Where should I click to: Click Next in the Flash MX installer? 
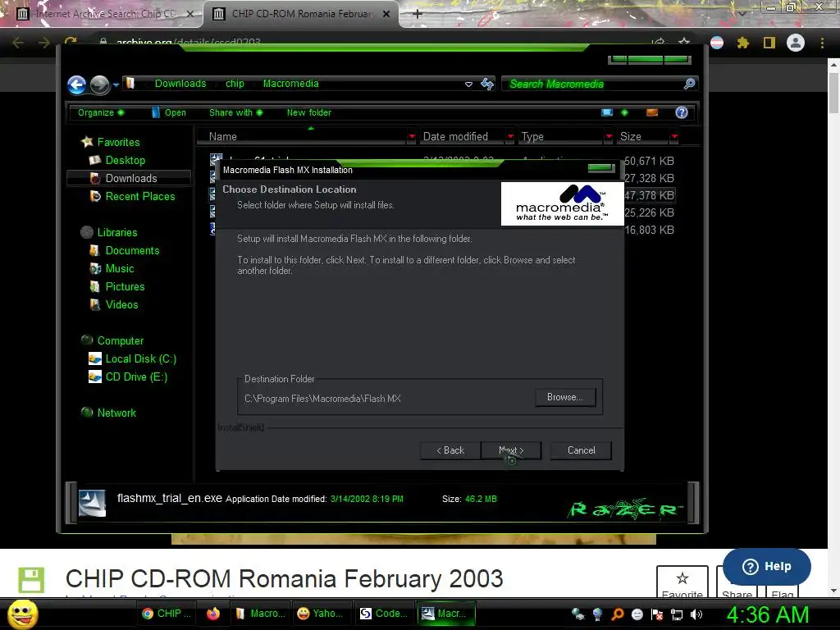coord(511,450)
